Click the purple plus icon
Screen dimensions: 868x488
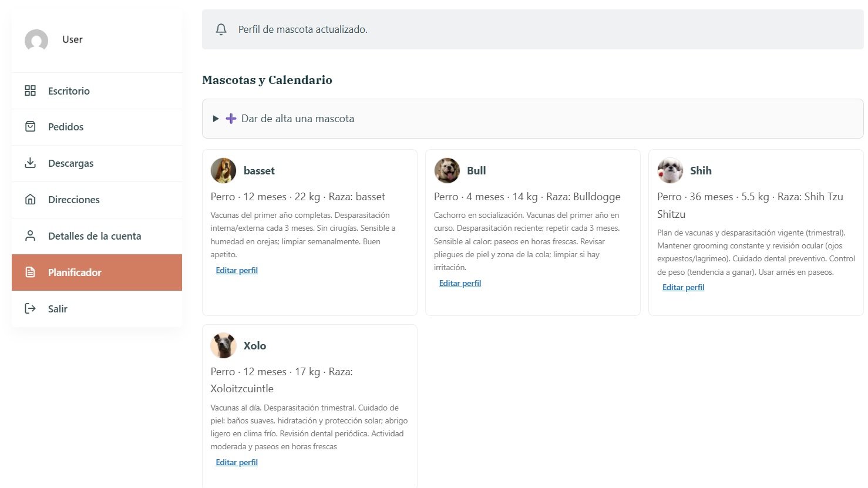pyautogui.click(x=231, y=119)
